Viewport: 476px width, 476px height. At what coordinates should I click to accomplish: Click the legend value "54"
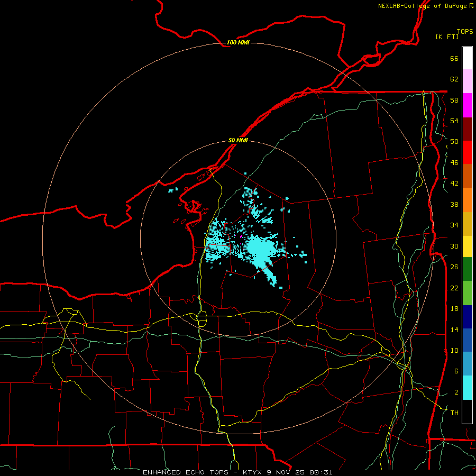pos(454,121)
